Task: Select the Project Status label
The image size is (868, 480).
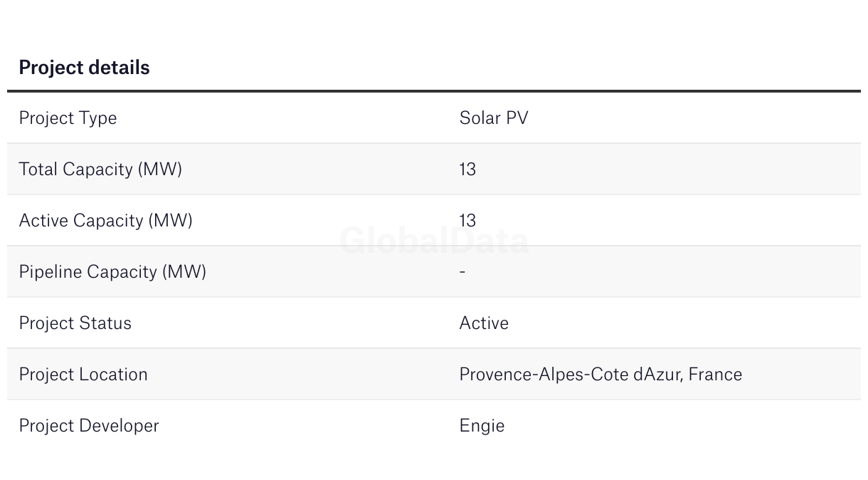Action: click(x=75, y=323)
